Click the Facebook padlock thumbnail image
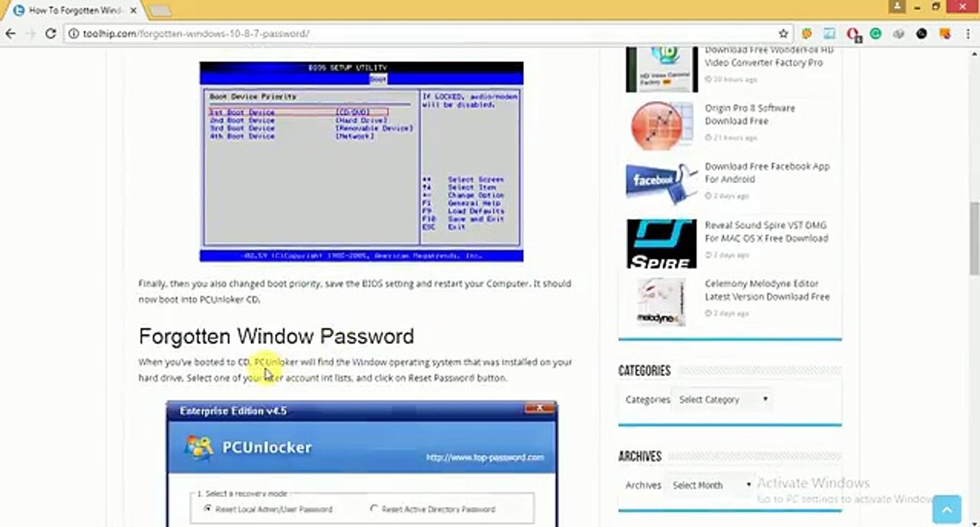The image size is (980, 527). click(x=662, y=184)
